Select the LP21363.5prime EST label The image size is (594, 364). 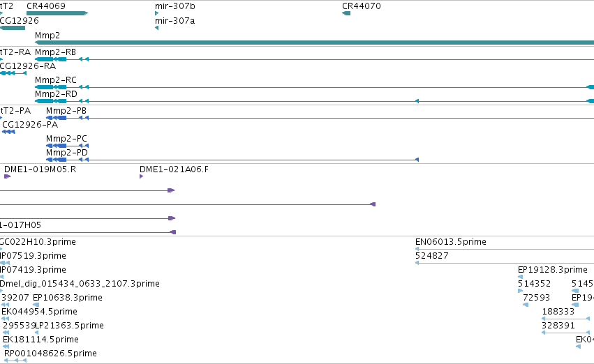(x=69, y=326)
